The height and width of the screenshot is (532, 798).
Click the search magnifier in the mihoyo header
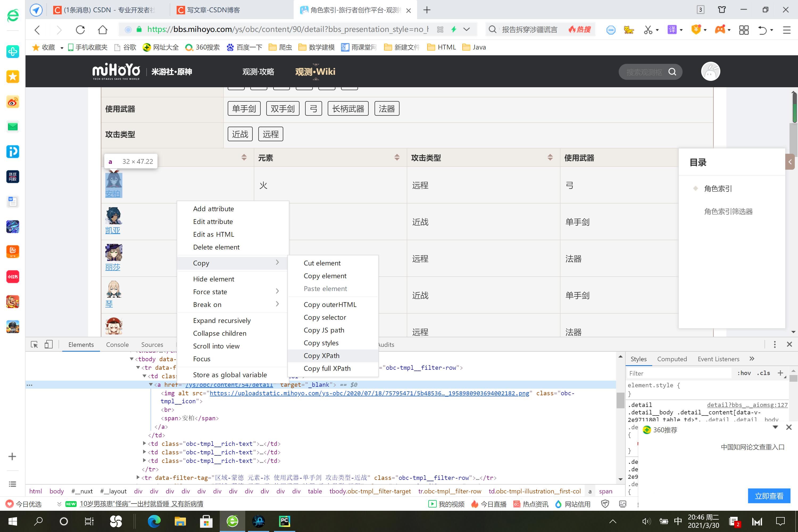(672, 72)
